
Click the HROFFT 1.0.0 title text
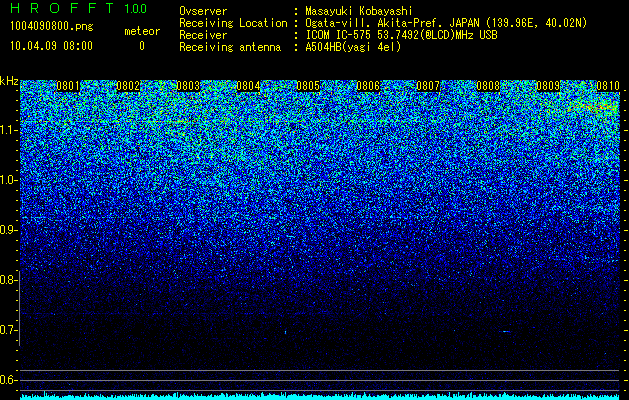coord(79,8)
